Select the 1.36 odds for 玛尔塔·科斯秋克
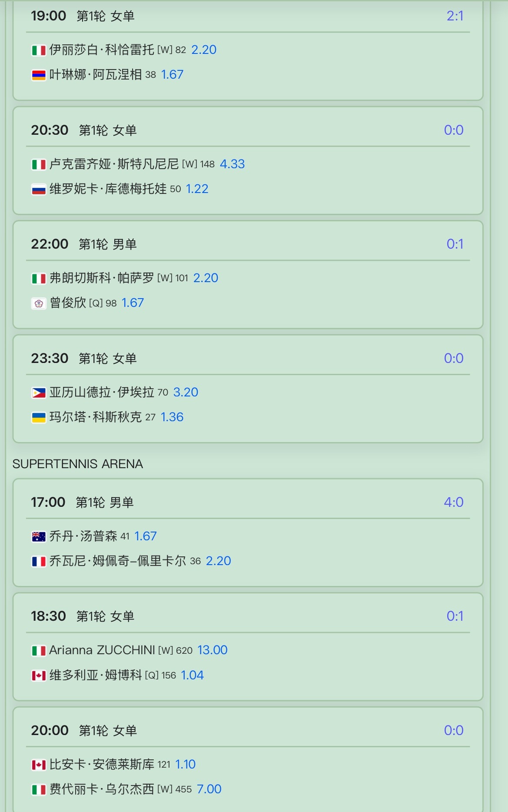Viewport: 508px width, 812px height. [x=172, y=417]
